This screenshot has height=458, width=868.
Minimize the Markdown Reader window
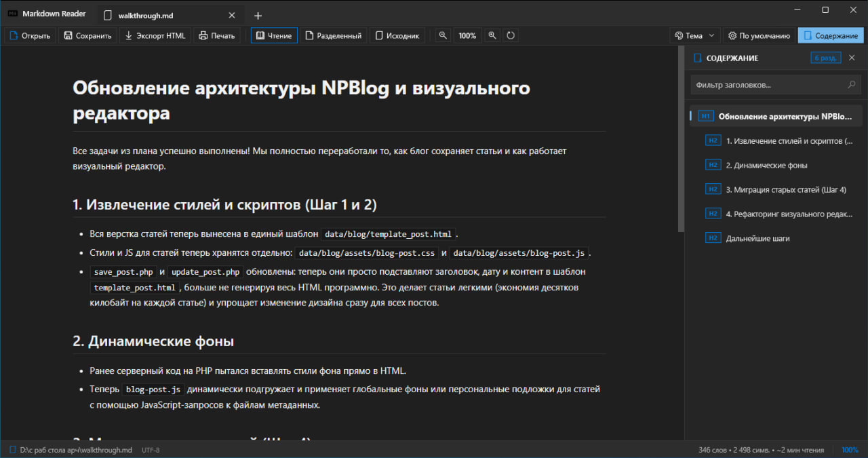click(x=797, y=9)
